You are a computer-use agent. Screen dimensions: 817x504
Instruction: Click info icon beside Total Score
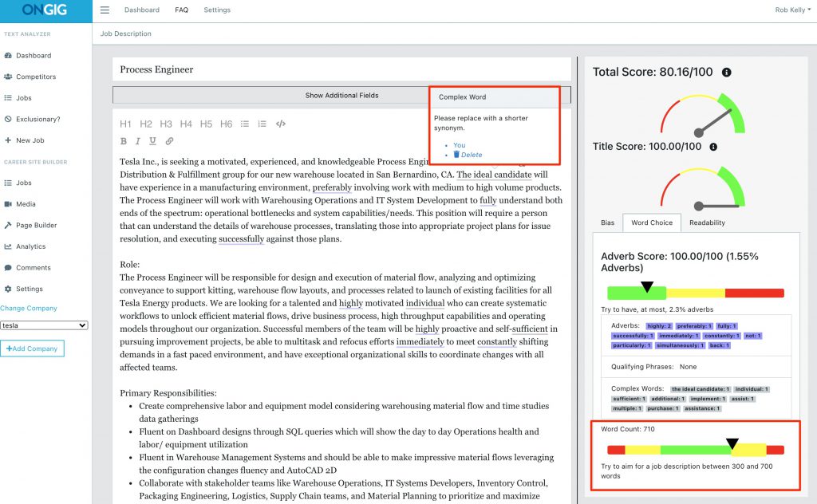click(x=726, y=73)
